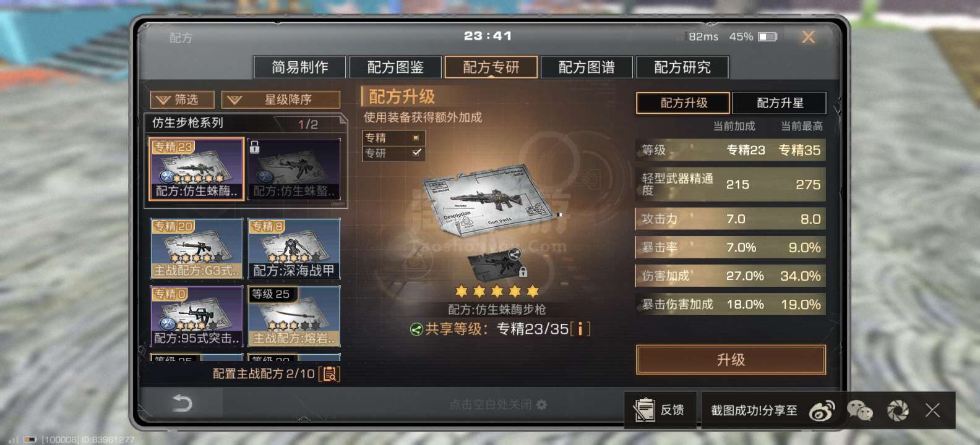Dismiss the screenshot share bar
Screen dimensions: 980x445
click(932, 410)
